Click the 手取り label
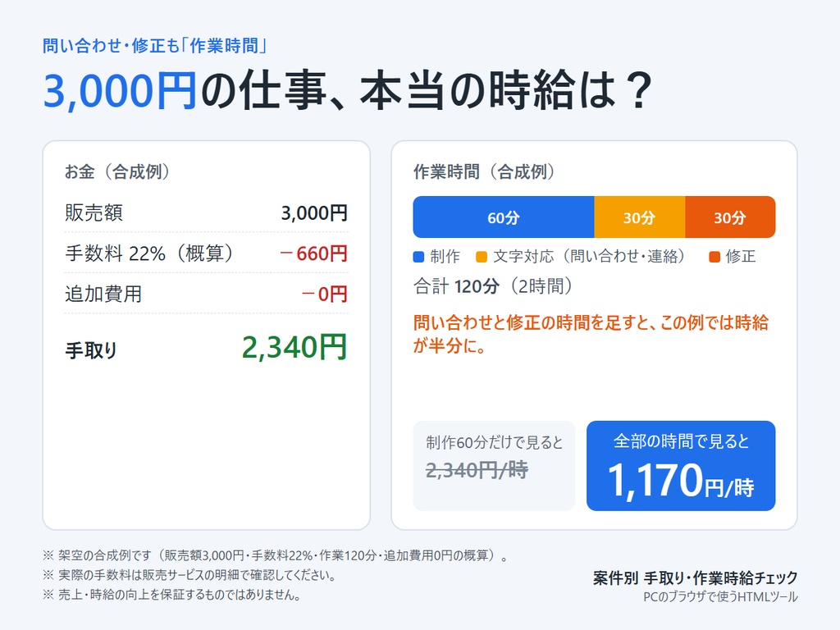840x630 pixels. point(91,350)
